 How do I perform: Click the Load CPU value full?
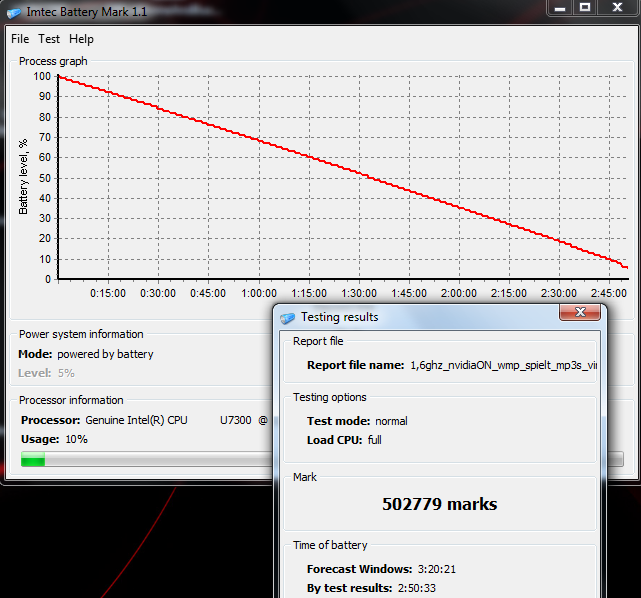click(374, 440)
